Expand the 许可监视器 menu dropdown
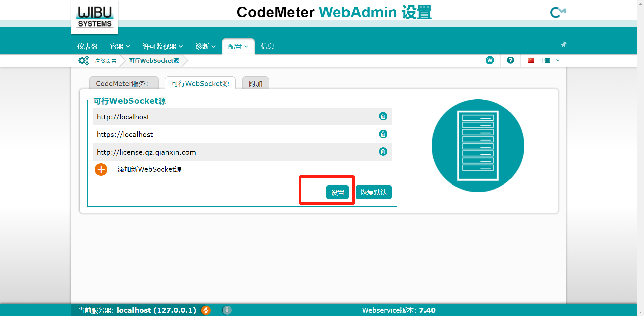Image resolution: width=644 pixels, height=316 pixels. pyautogui.click(x=163, y=46)
